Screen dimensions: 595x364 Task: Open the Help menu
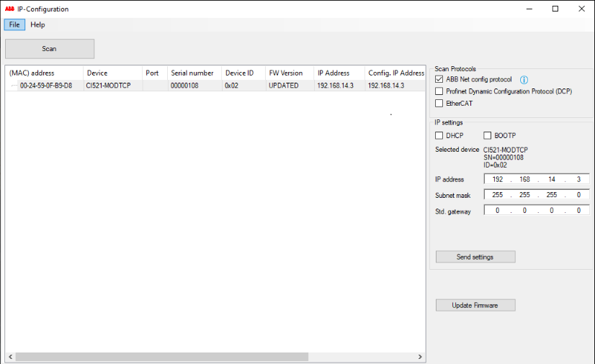(37, 24)
